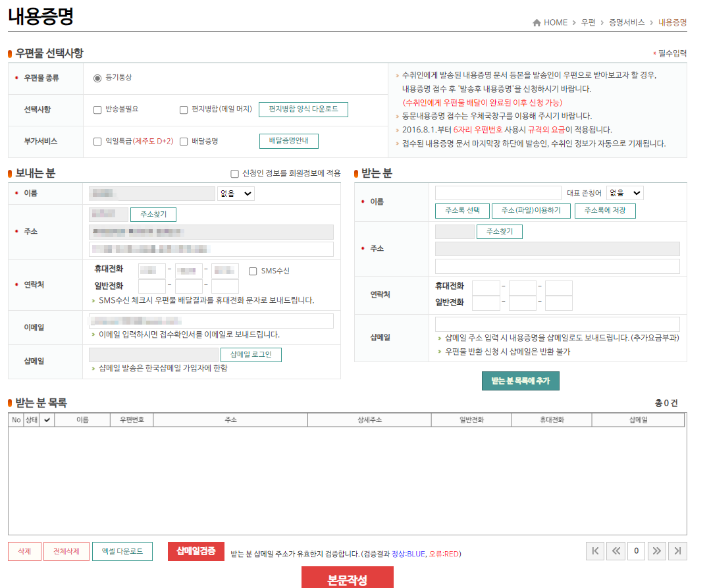The width and height of the screenshot is (709, 588).
Task: Go to previous page set in pagination
Action: coord(616,551)
